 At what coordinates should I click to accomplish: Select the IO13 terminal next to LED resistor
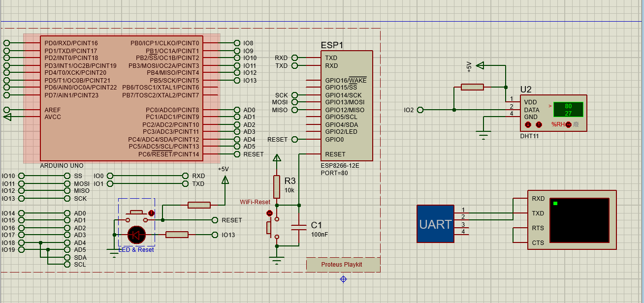(215, 235)
